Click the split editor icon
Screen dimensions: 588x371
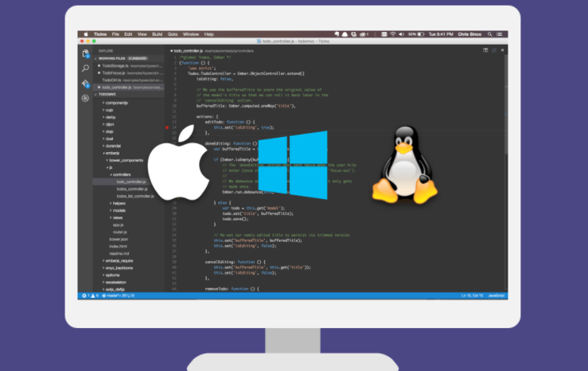tap(485, 50)
